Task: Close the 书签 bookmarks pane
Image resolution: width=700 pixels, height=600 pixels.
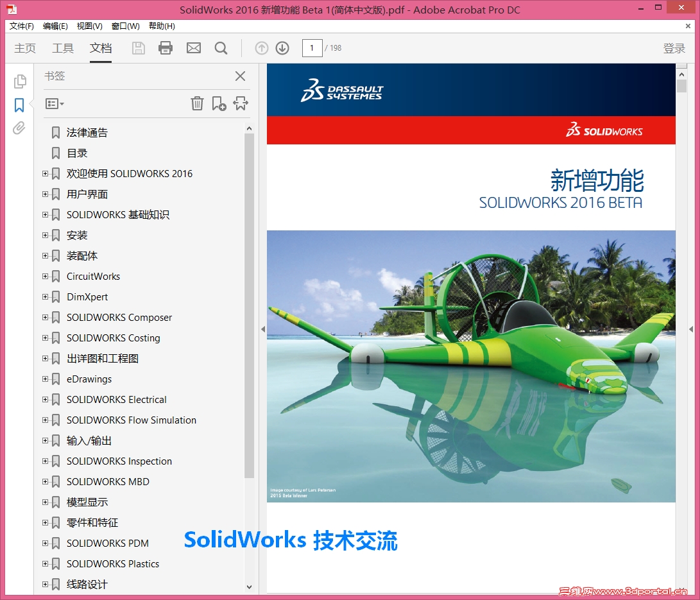Action: pos(240,76)
